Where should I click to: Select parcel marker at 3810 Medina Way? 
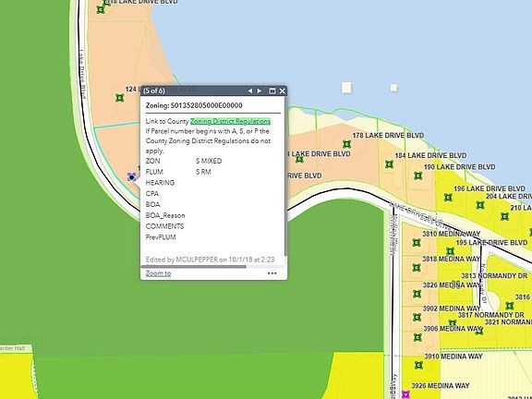tap(417, 243)
